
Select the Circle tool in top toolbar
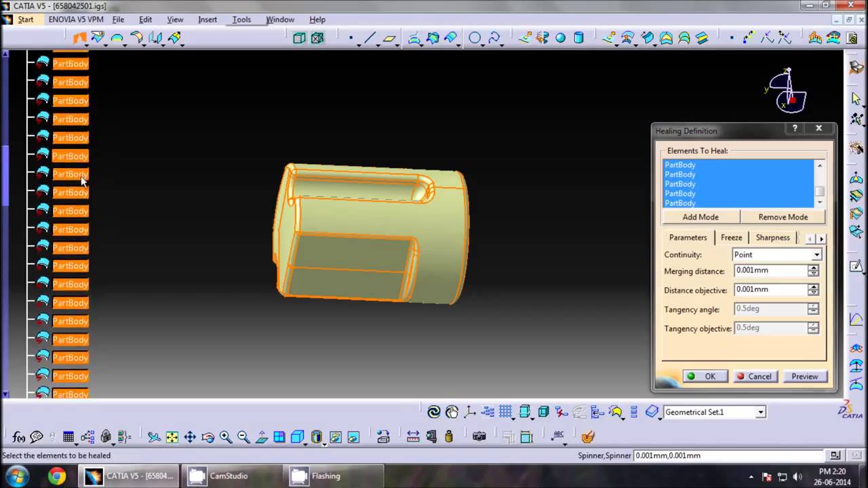click(475, 38)
